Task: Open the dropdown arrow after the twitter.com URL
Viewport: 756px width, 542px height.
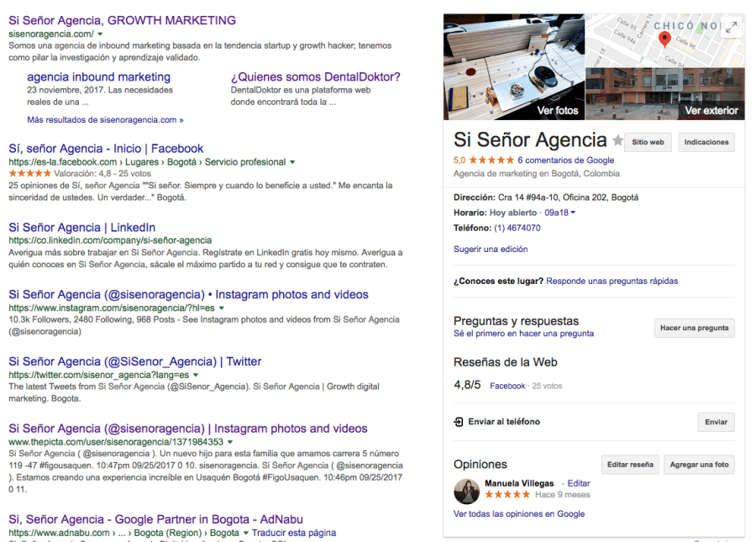Action: (x=196, y=375)
